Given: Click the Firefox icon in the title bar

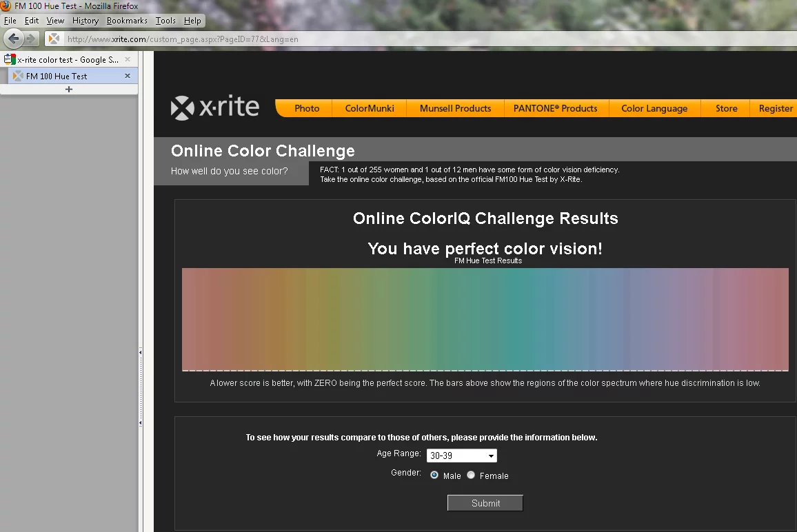Looking at the screenshot, I should coord(6,6).
